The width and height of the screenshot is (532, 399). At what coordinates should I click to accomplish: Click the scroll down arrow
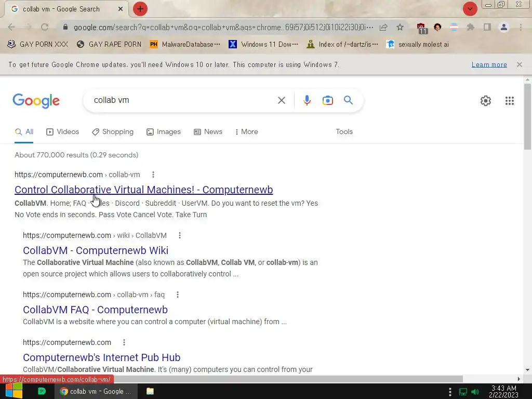pos(527,370)
